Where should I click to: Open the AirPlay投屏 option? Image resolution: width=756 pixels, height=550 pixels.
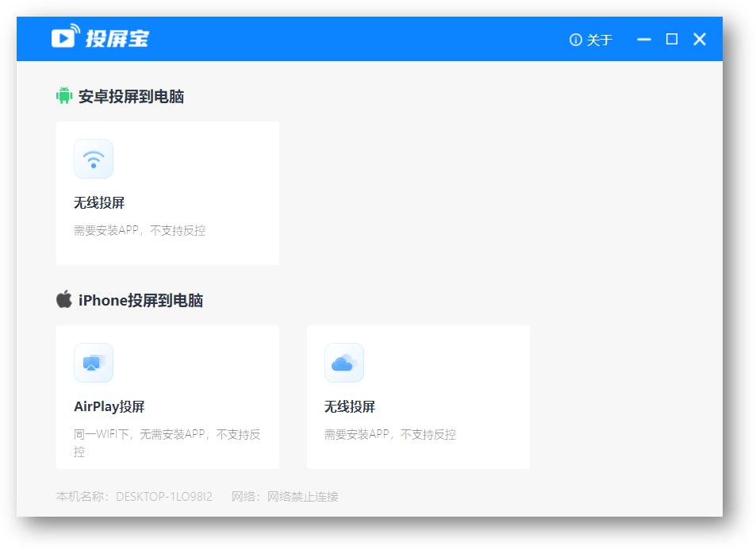click(x=109, y=406)
